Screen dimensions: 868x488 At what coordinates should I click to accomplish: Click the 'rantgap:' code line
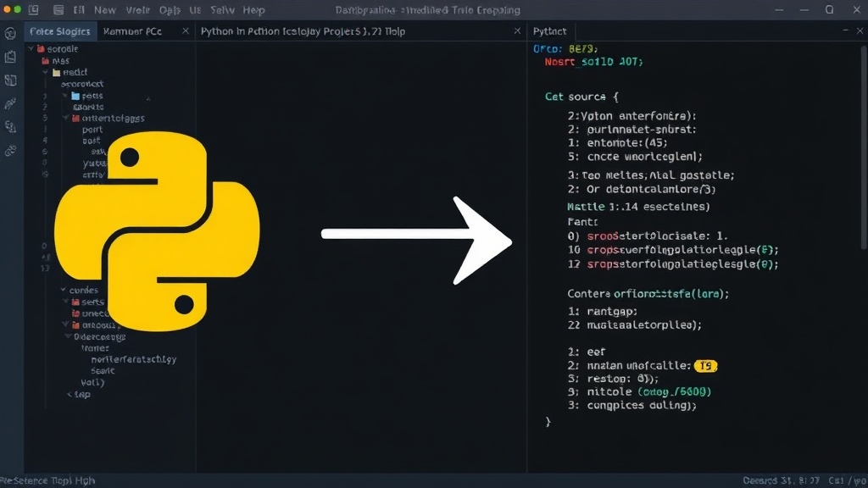pyautogui.click(x=612, y=312)
